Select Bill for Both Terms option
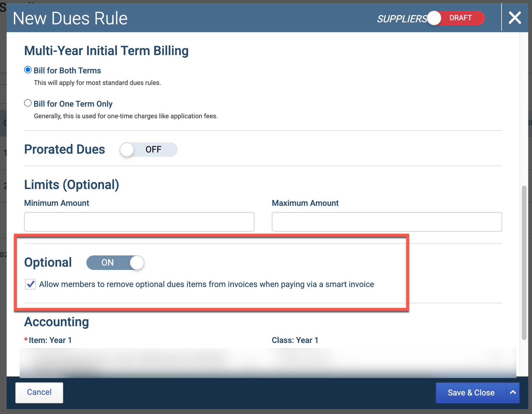Screen dimensions: 532x414 tap(28, 70)
